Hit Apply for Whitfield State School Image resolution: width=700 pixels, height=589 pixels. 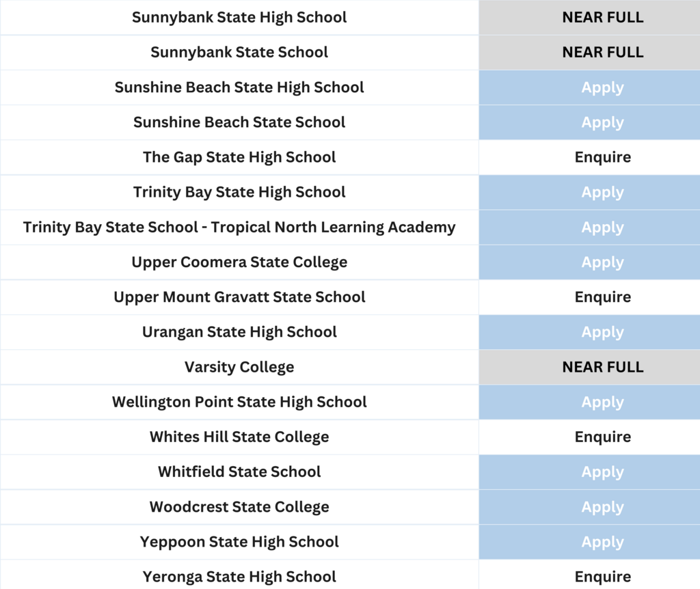click(x=602, y=472)
